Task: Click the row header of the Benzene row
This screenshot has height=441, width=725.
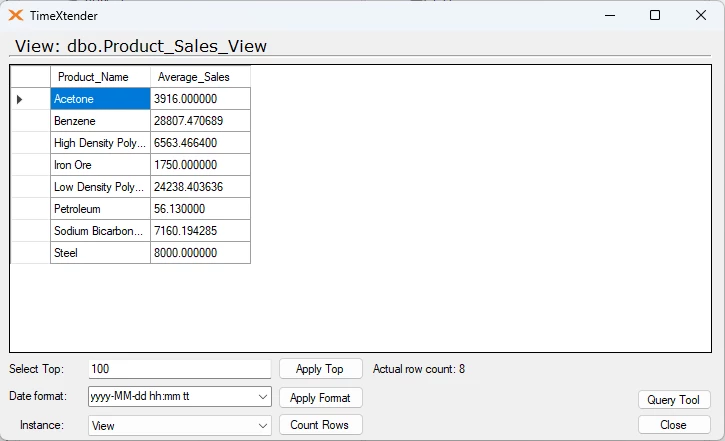Action: (x=31, y=121)
